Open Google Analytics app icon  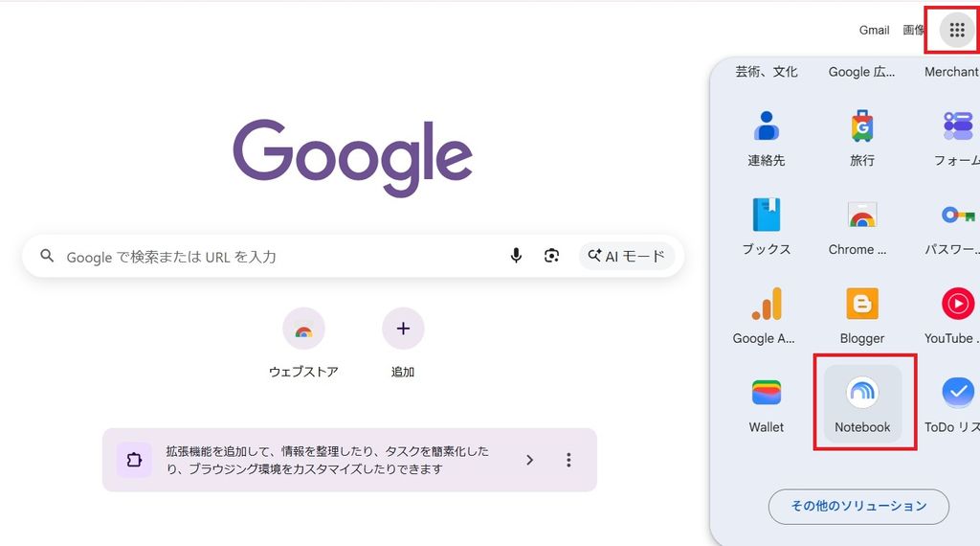(x=767, y=314)
